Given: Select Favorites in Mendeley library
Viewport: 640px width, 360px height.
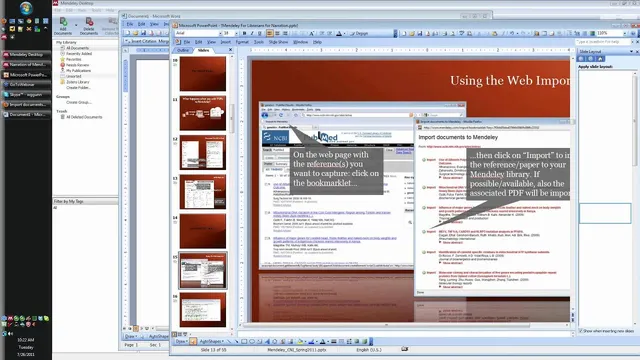Looking at the screenshot, I should click(x=73, y=59).
